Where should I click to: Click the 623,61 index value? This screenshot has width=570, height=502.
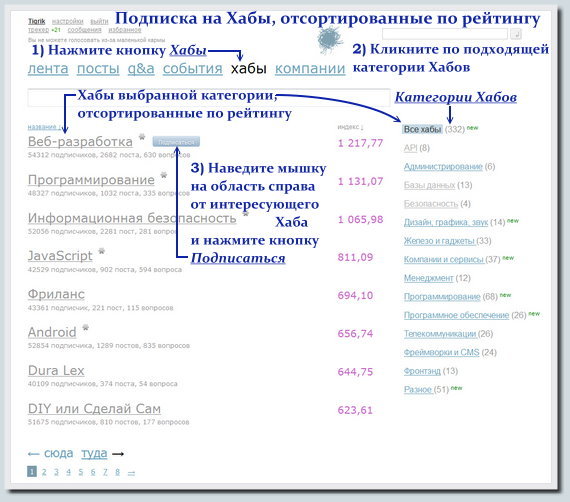pyautogui.click(x=355, y=410)
